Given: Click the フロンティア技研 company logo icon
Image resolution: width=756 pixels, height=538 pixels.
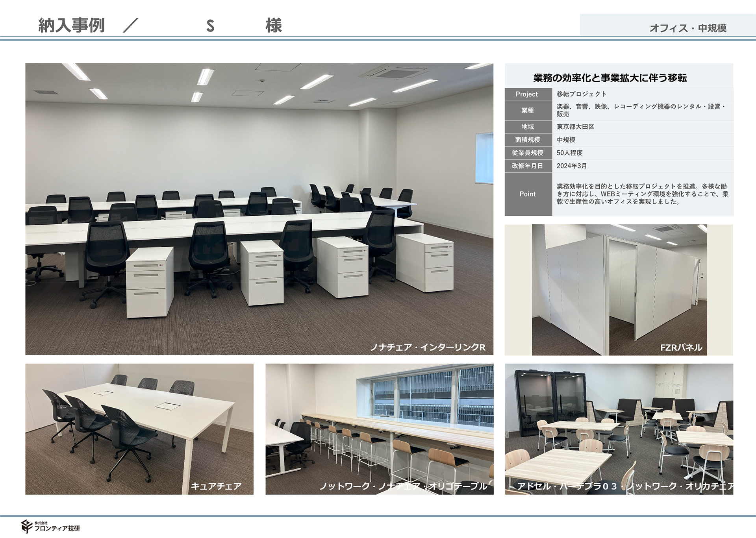Looking at the screenshot, I should click(x=27, y=526).
